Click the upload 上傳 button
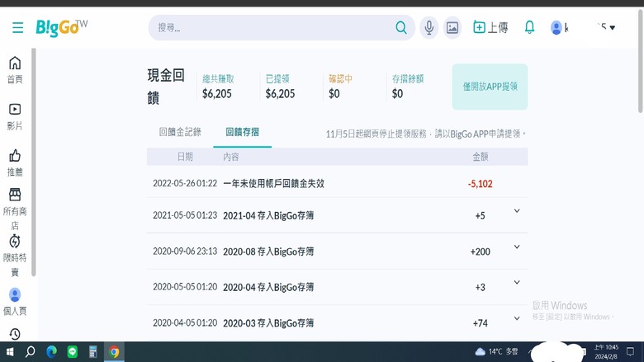Viewport: 644px width, 362px height. click(490, 27)
